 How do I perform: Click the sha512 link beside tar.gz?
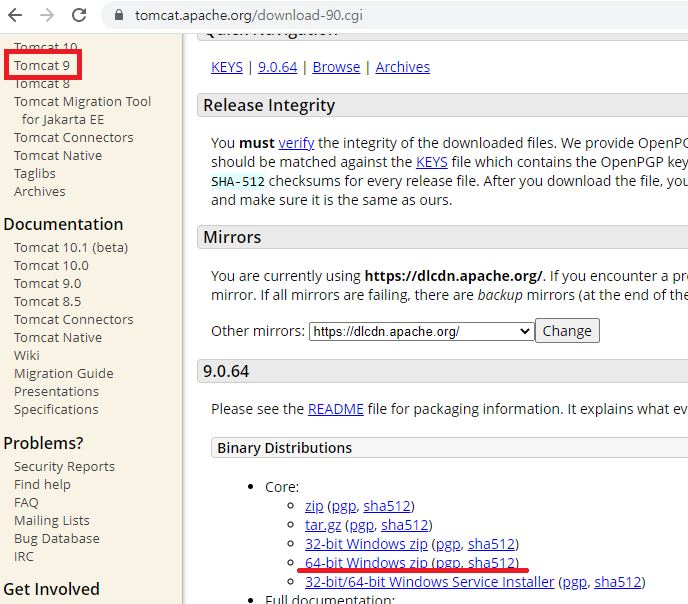[405, 525]
